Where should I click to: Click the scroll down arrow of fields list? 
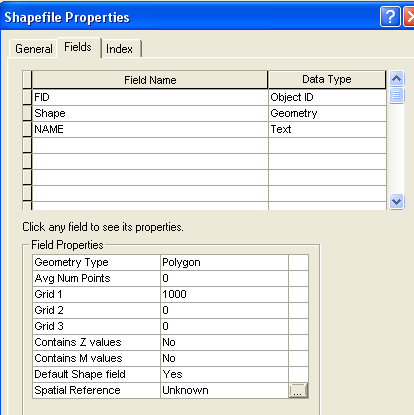pos(396,201)
